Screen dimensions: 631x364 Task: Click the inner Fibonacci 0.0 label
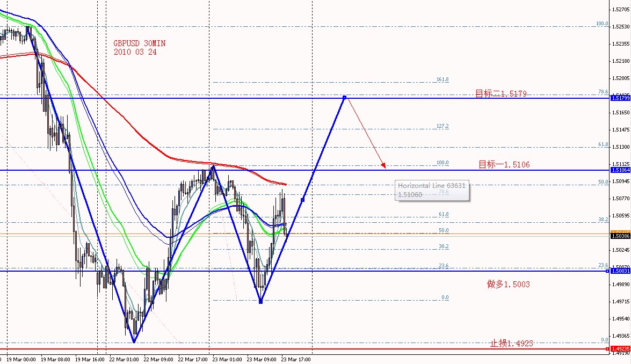click(445, 297)
